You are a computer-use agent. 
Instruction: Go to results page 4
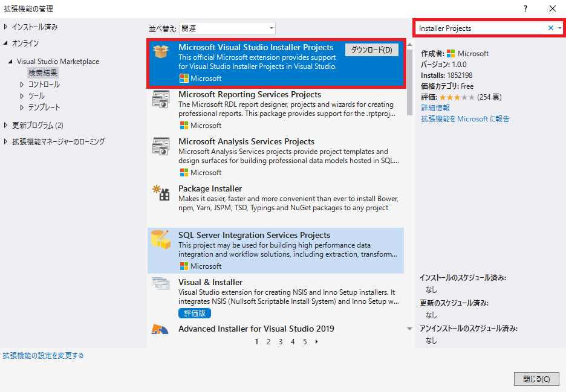pos(293,341)
